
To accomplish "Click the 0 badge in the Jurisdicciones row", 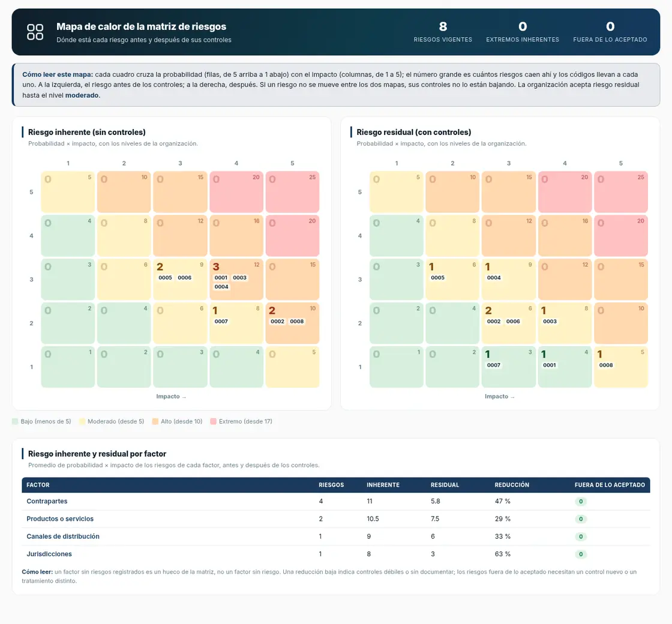I will (x=581, y=554).
